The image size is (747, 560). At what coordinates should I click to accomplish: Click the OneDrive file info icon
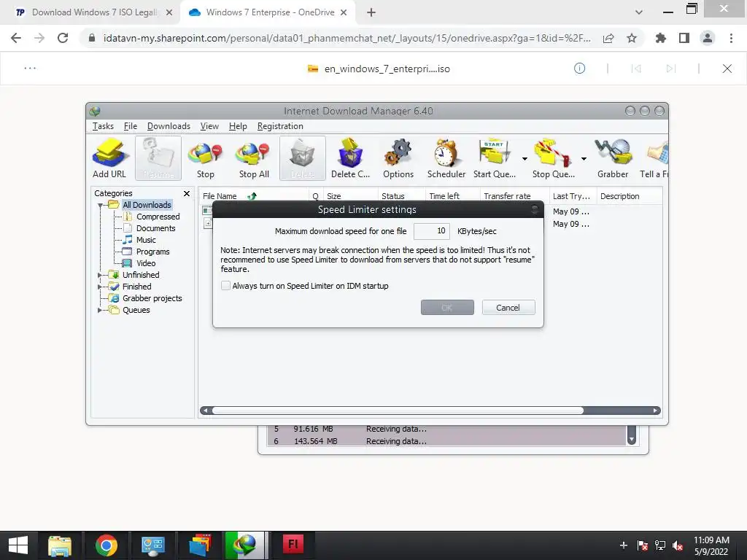click(579, 68)
